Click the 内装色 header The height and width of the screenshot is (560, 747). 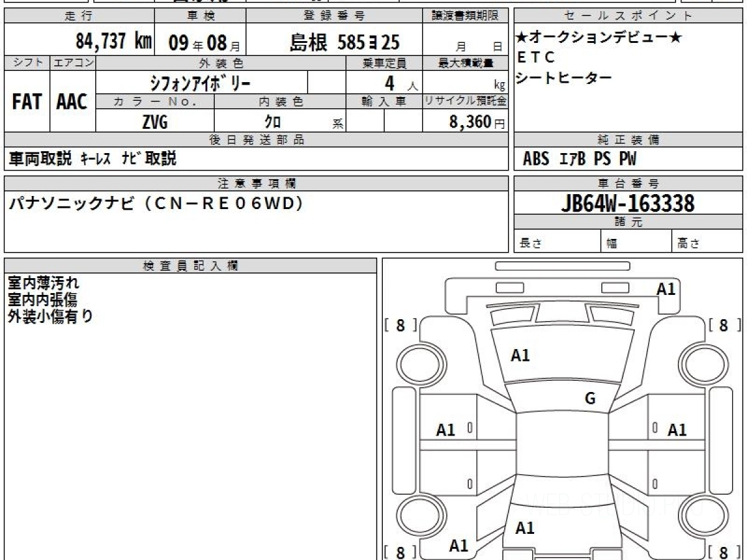pos(280,102)
